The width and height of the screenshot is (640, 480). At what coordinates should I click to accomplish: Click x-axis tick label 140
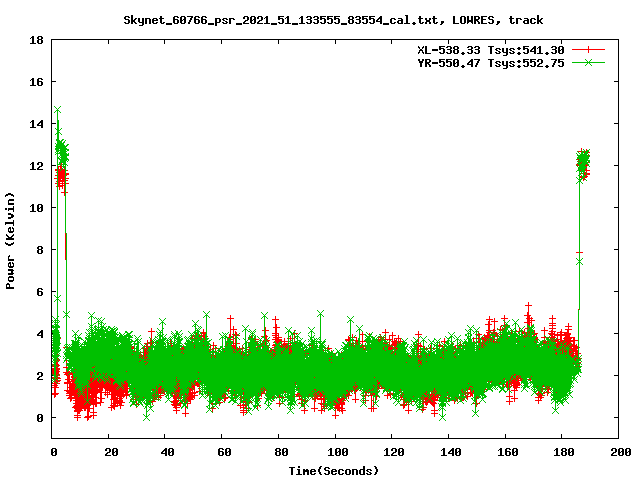click(x=451, y=452)
